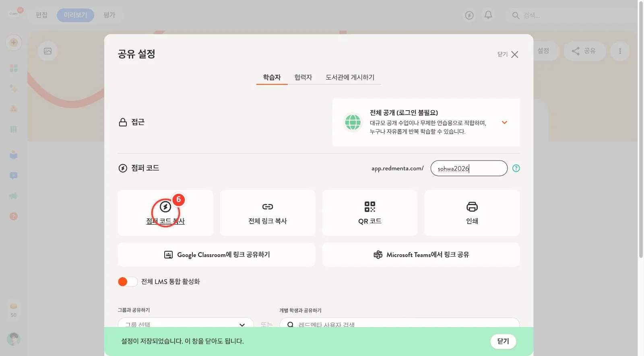Open the blue box sidebar icon

pyautogui.click(x=14, y=155)
